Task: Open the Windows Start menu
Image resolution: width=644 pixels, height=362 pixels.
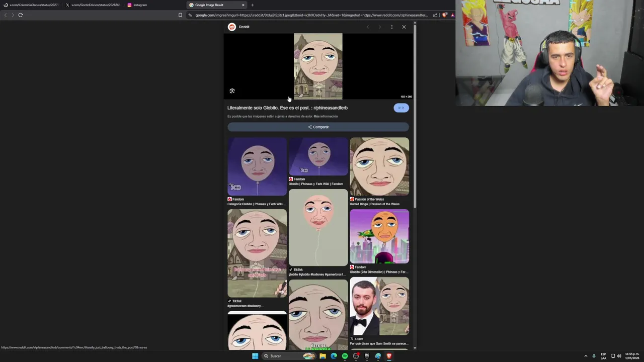Action: (255, 356)
